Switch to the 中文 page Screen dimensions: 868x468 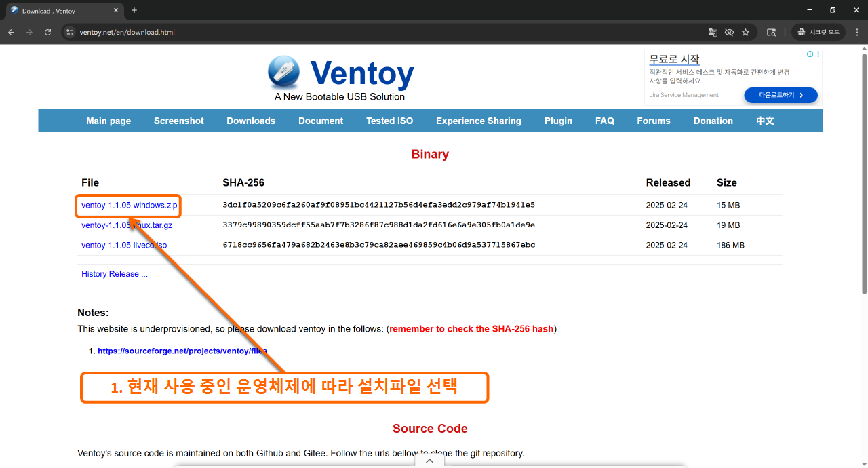[x=764, y=121]
